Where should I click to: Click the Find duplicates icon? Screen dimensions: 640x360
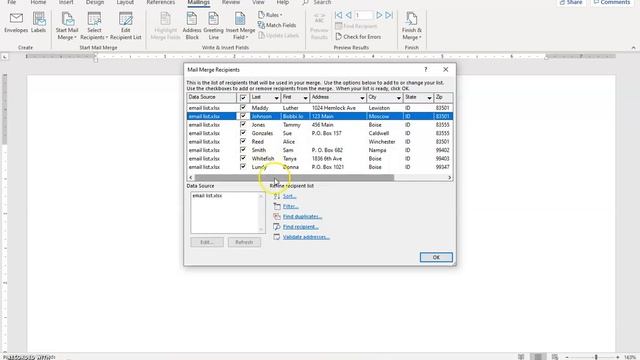[x=277, y=217]
